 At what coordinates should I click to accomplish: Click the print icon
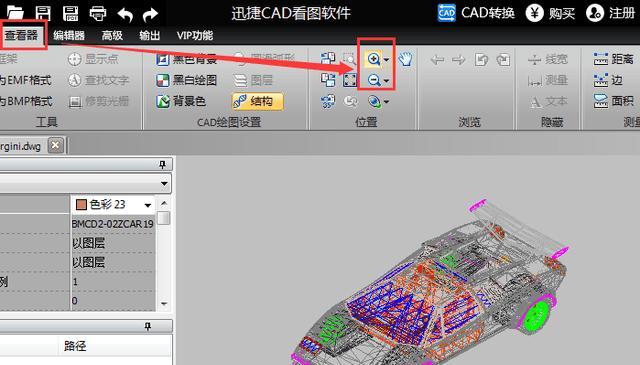(98, 14)
